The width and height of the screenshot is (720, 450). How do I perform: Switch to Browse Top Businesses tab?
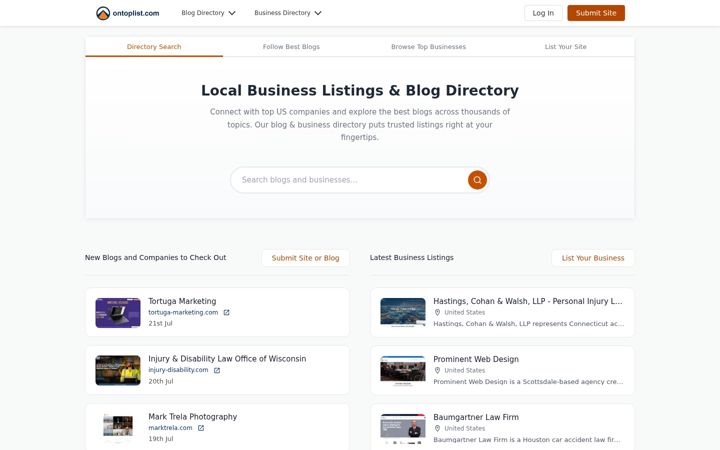tap(428, 47)
